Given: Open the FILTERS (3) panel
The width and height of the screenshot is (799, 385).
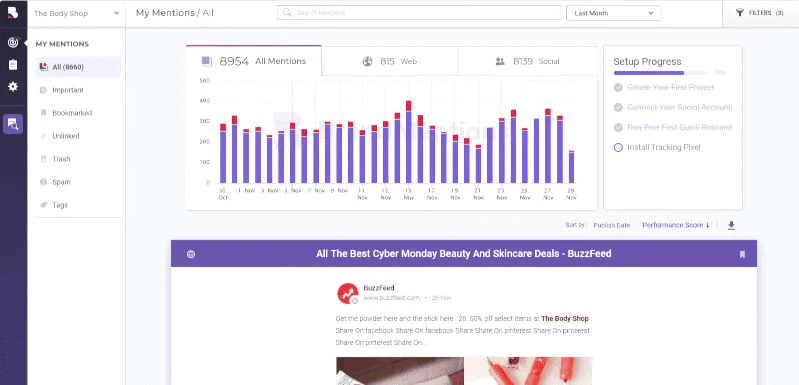Looking at the screenshot, I should point(760,13).
